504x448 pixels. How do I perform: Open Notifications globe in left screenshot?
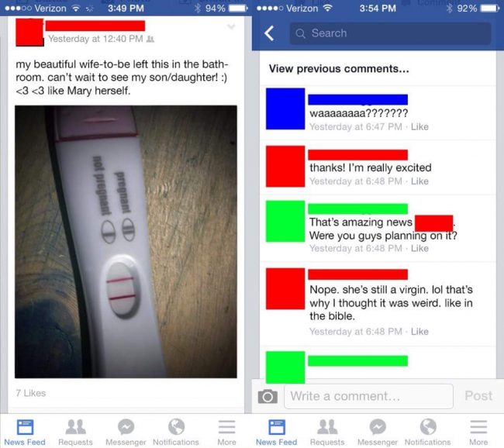coord(176,432)
